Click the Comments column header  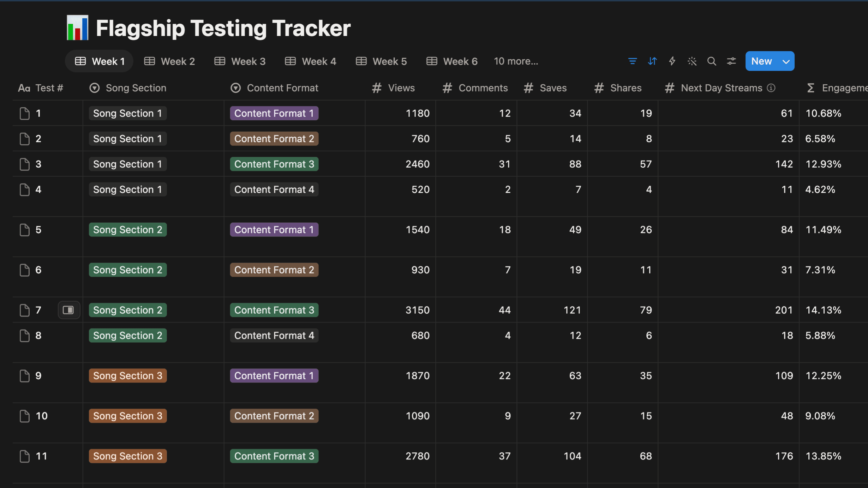click(x=476, y=88)
